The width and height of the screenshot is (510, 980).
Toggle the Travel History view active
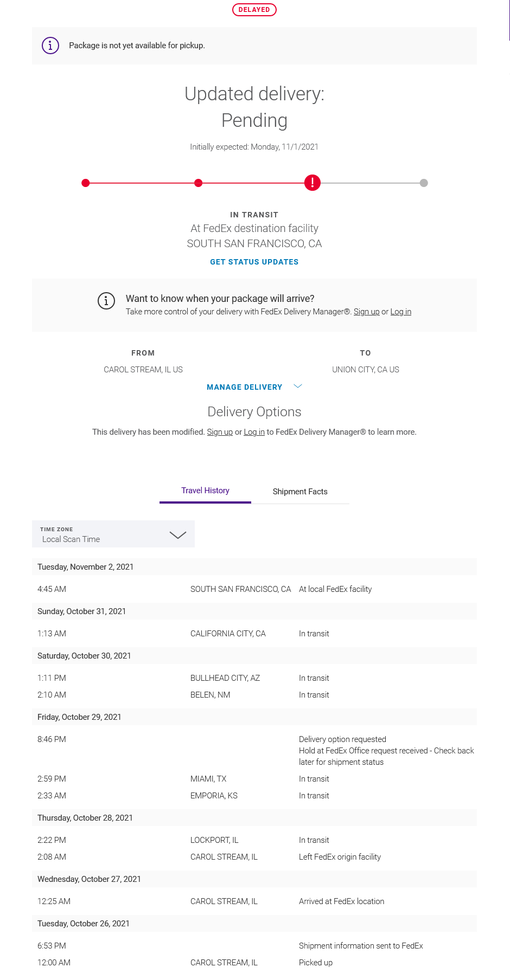[205, 491]
